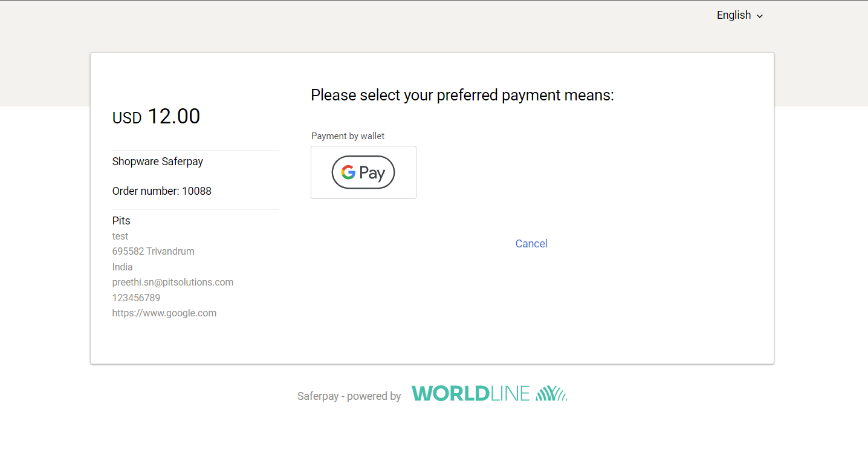Click the Worldline logo text
Screen dimensions: 868x467
tap(470, 394)
